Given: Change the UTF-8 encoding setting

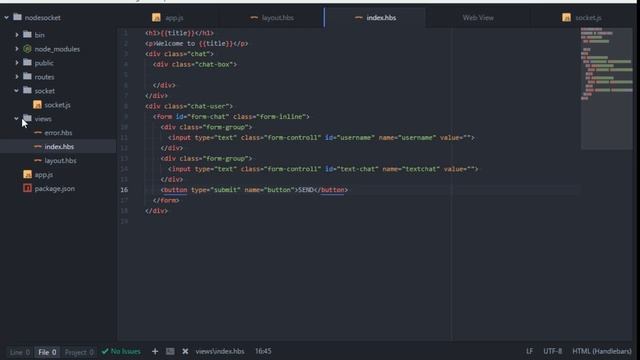Looking at the screenshot, I should point(552,351).
